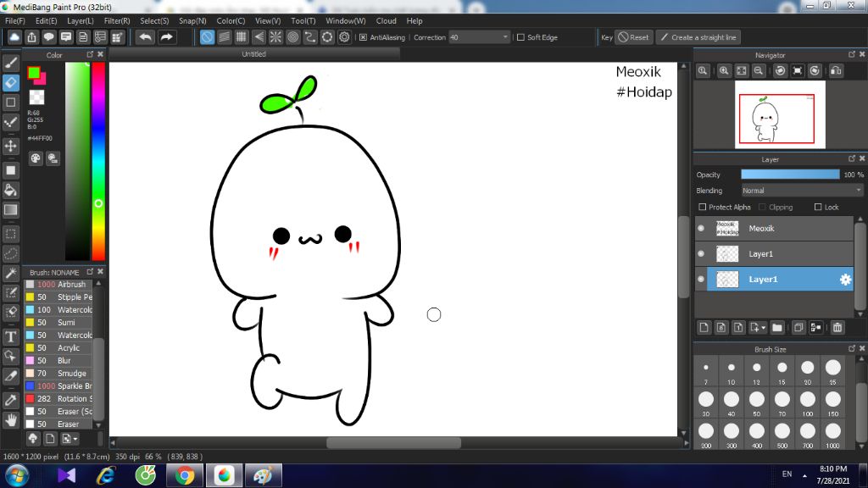Toggle the AntiAliasing checkbox
Viewport: 868px width, 488px height.
[363, 37]
